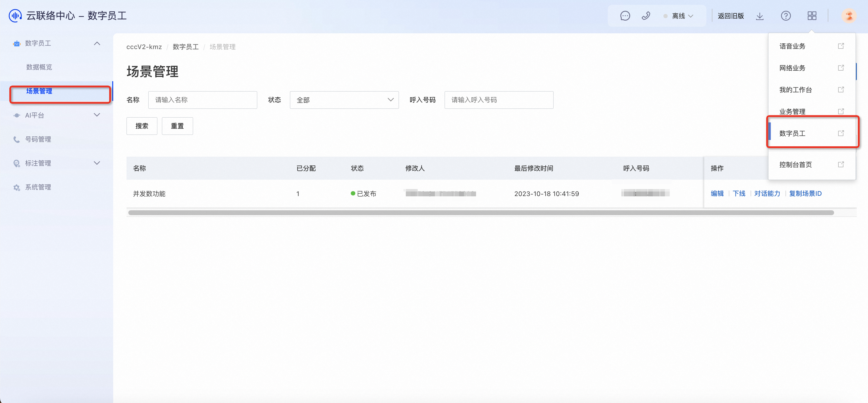Open 对话能力 for 并发数功能
Screen dimensions: 868x403
(x=767, y=194)
